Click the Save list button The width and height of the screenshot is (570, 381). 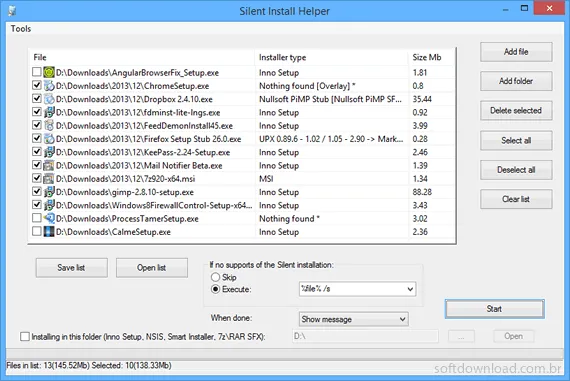(72, 268)
